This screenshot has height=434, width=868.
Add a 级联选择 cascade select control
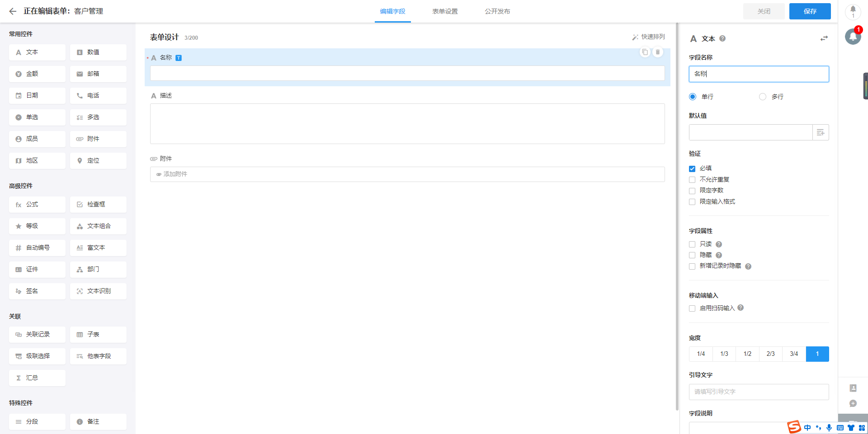pyautogui.click(x=37, y=356)
